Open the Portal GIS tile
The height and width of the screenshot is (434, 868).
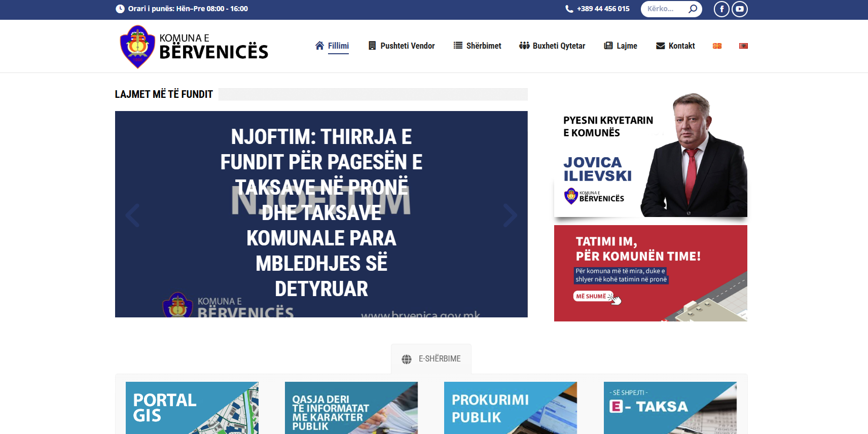[x=192, y=408]
